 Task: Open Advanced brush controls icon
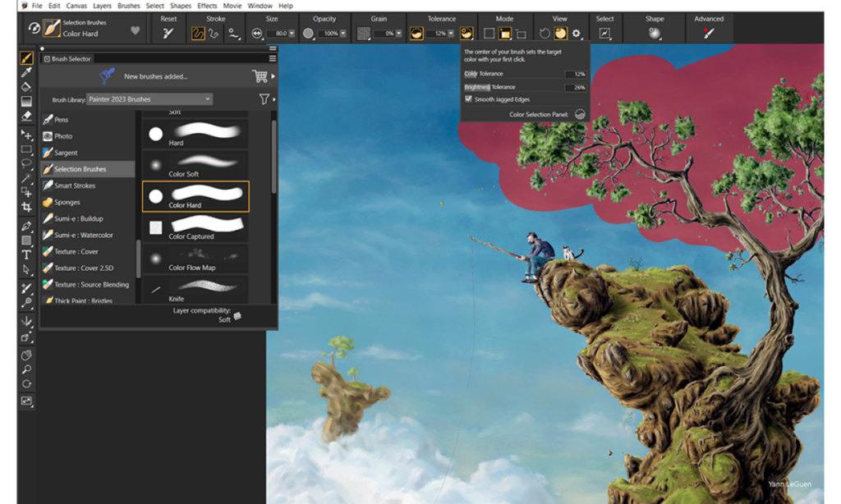point(709,33)
